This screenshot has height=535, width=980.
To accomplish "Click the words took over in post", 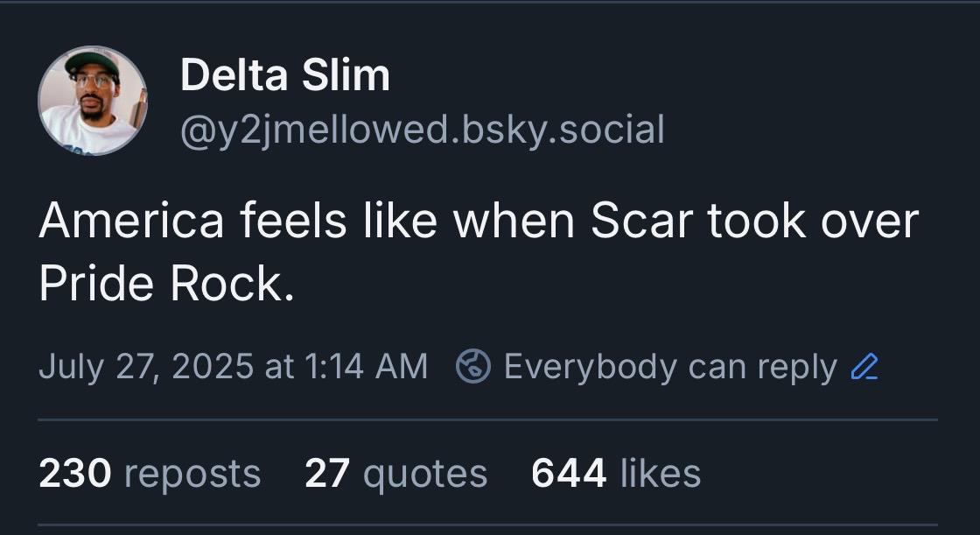I will click(813, 221).
